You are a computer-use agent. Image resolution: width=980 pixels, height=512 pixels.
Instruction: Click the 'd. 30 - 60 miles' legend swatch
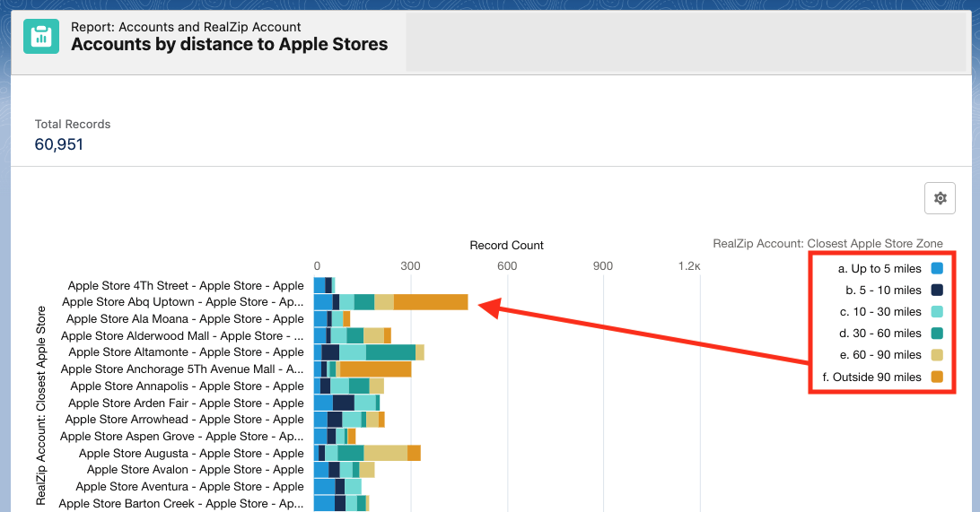point(937,333)
